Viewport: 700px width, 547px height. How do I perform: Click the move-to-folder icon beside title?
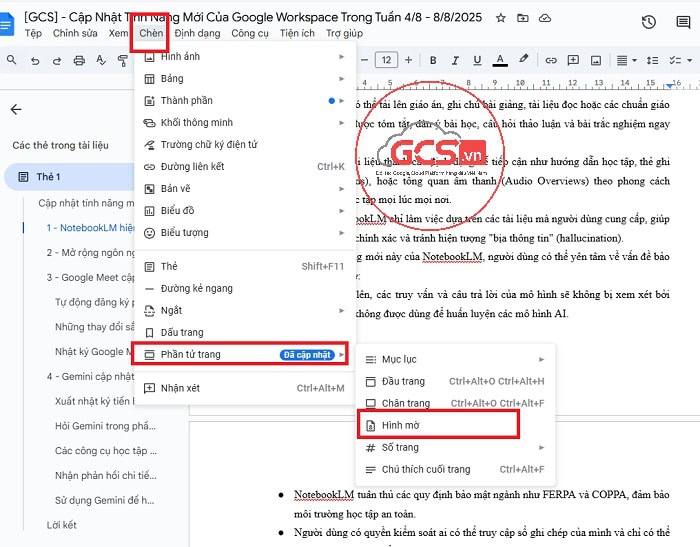521,18
